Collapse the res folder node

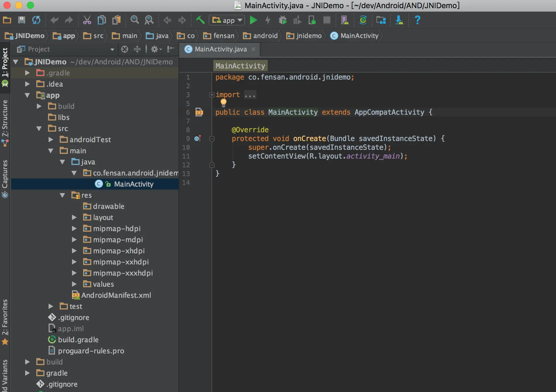pyautogui.click(x=62, y=195)
